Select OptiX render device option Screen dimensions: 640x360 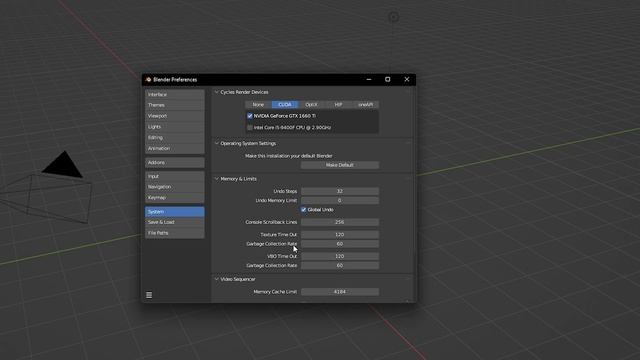coord(311,104)
